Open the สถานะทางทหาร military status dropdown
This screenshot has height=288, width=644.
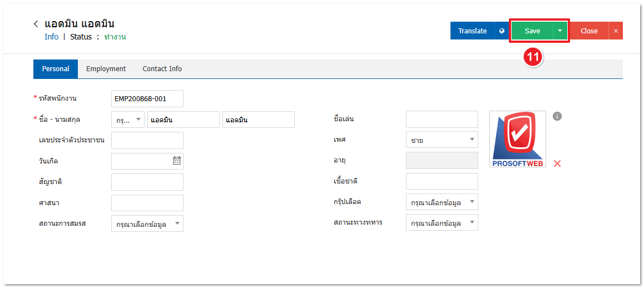pos(442,223)
